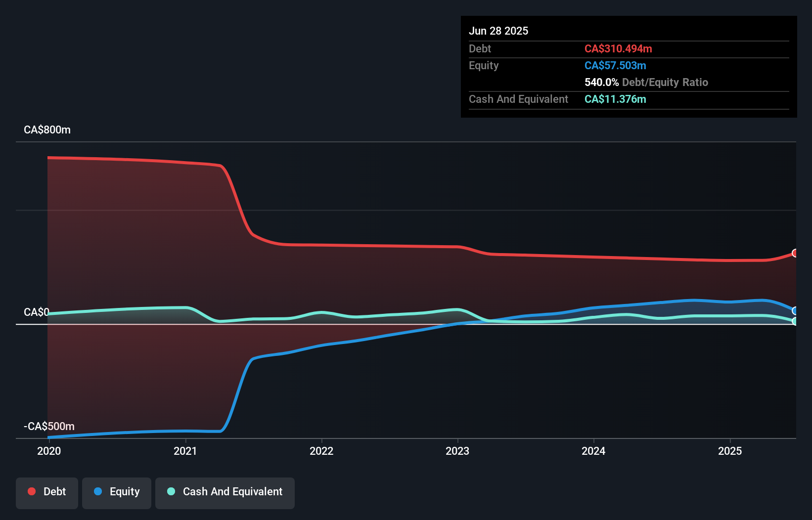Click the Cash And Equivalent tooltip label
The image size is (812, 520).
point(518,99)
